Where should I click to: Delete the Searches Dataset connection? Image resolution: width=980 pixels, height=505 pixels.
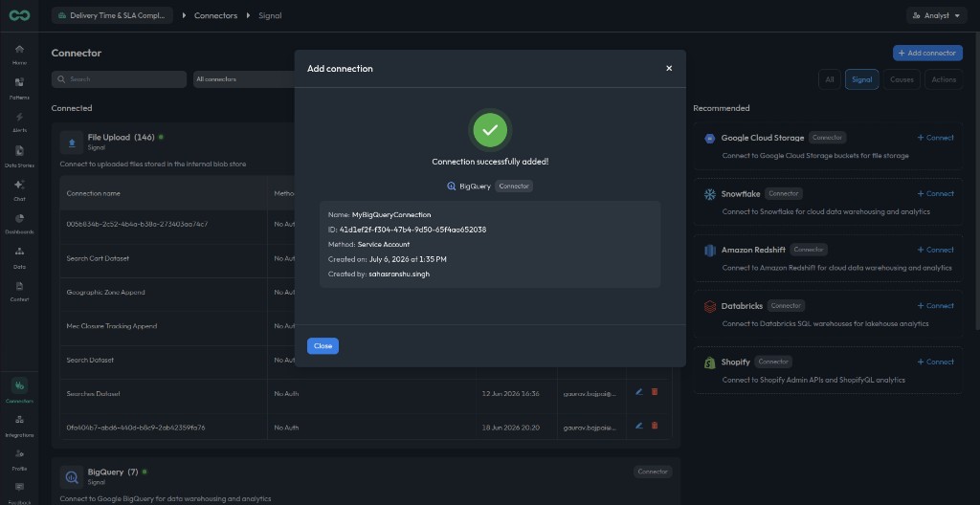655,392
